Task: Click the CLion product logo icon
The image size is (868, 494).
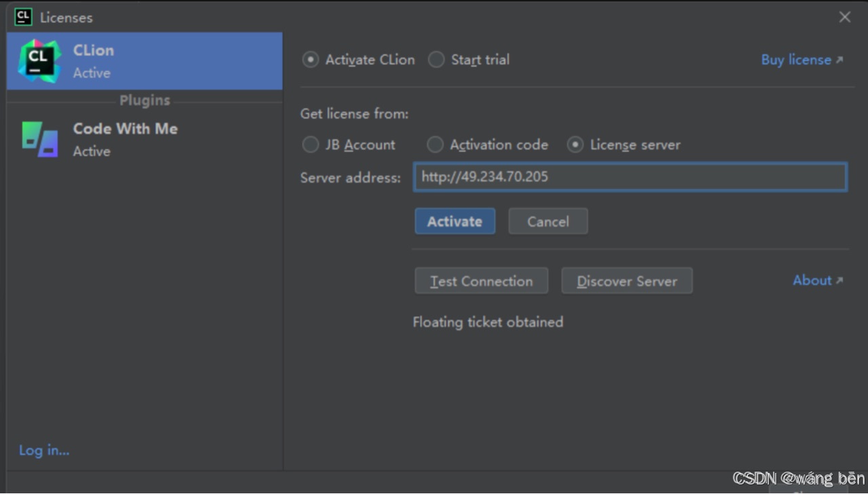Action: click(x=39, y=61)
